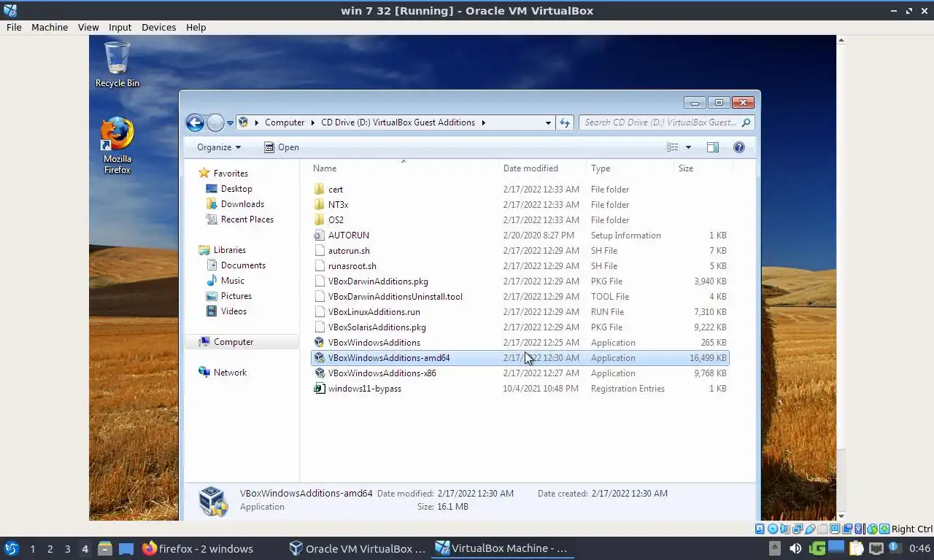The width and height of the screenshot is (934, 560).
Task: Click the host volume speaker tray icon
Action: [x=795, y=548]
